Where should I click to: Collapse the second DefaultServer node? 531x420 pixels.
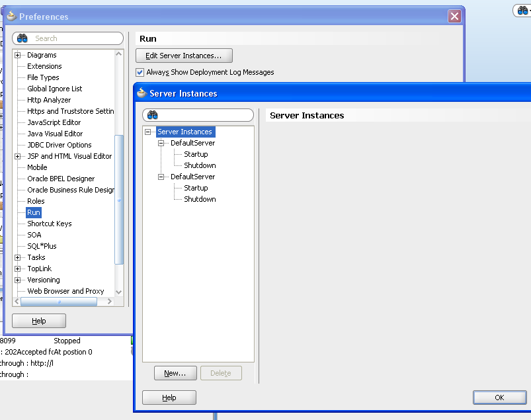click(161, 177)
